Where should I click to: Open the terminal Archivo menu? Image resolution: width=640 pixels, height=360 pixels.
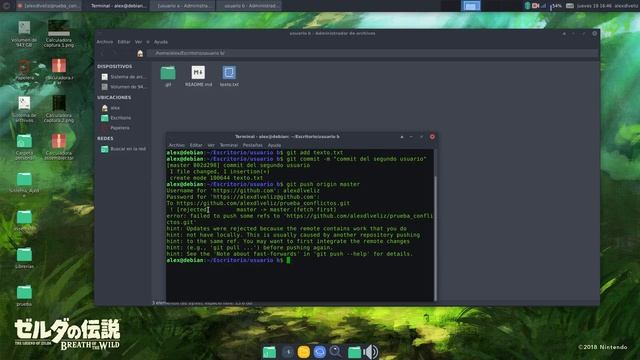point(176,145)
